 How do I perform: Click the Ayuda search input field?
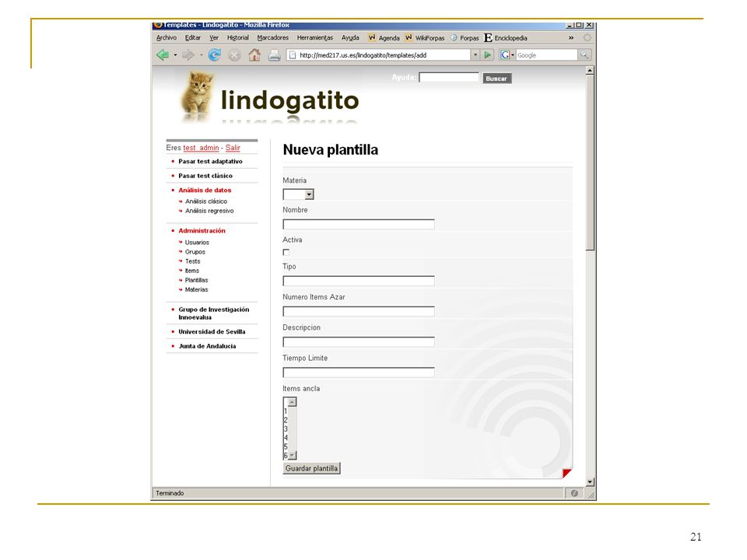[x=449, y=78]
